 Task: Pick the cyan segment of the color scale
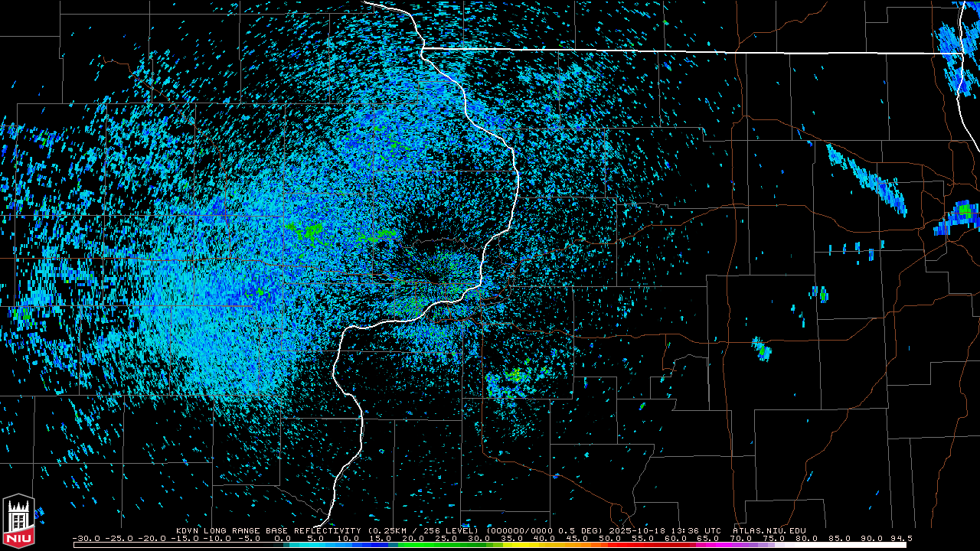pos(322,545)
